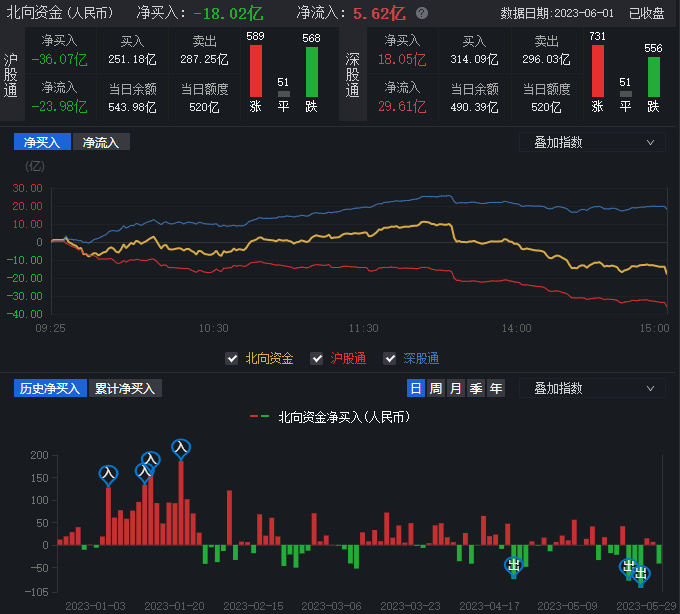Viewport: 680px width, 614px height.
Task: Click the help question mark icon beside 净流入
Action: [x=421, y=14]
